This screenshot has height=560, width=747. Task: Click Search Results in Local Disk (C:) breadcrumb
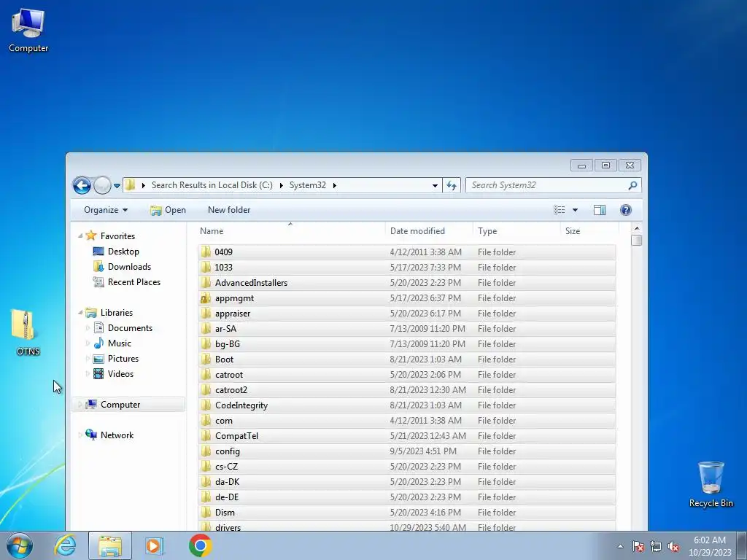click(212, 185)
